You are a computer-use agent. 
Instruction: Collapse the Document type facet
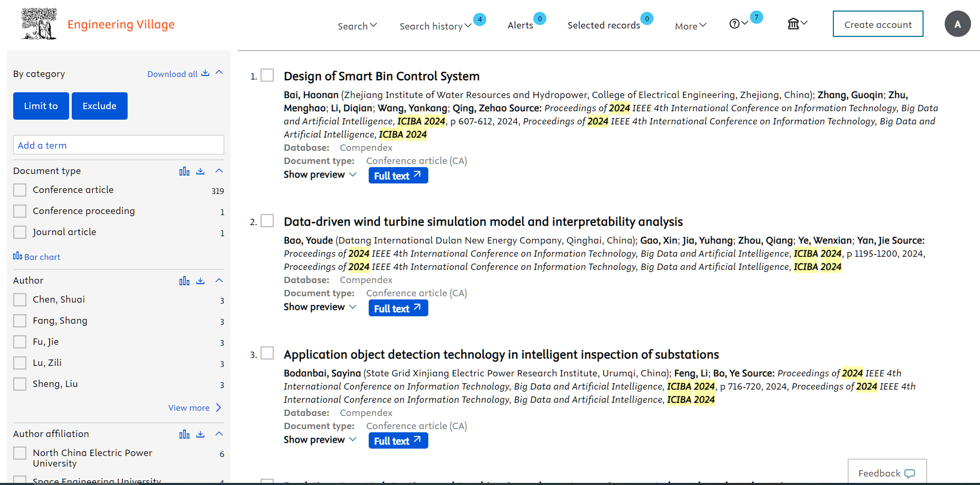coord(219,171)
